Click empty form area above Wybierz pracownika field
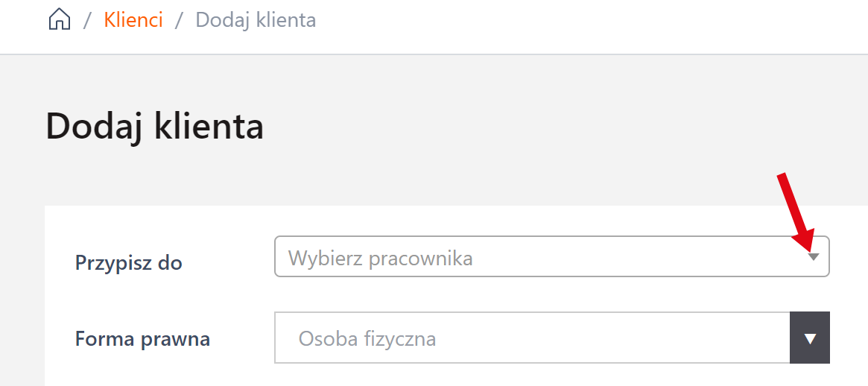 click(x=522, y=221)
